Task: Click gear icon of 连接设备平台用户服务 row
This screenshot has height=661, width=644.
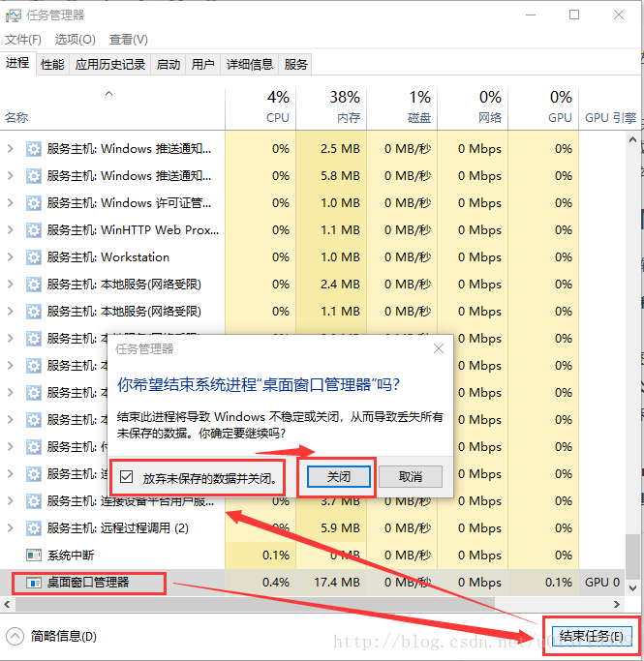Action: (34, 501)
